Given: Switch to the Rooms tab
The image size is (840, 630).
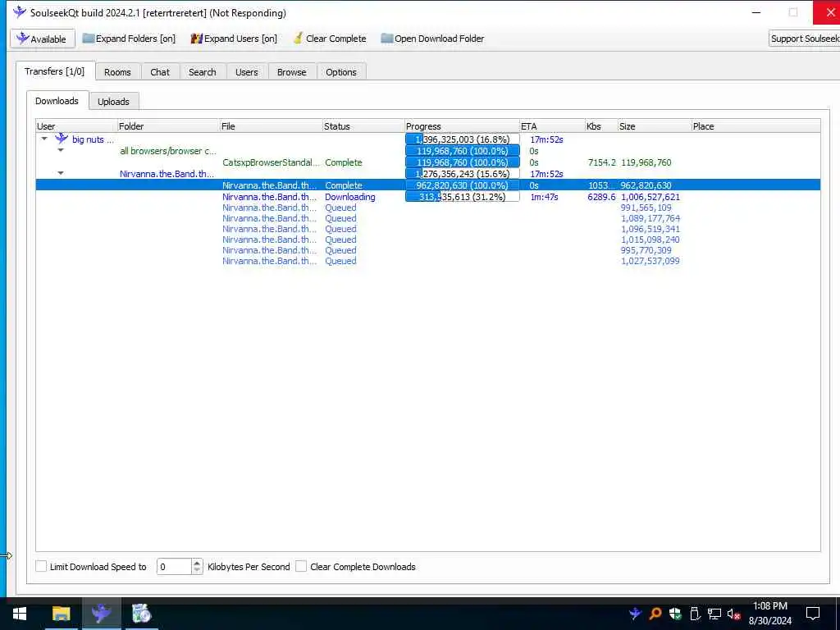Looking at the screenshot, I should tap(117, 72).
